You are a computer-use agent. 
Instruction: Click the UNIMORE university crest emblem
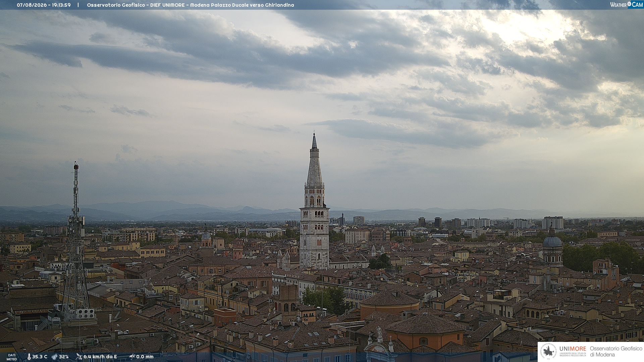click(x=549, y=351)
